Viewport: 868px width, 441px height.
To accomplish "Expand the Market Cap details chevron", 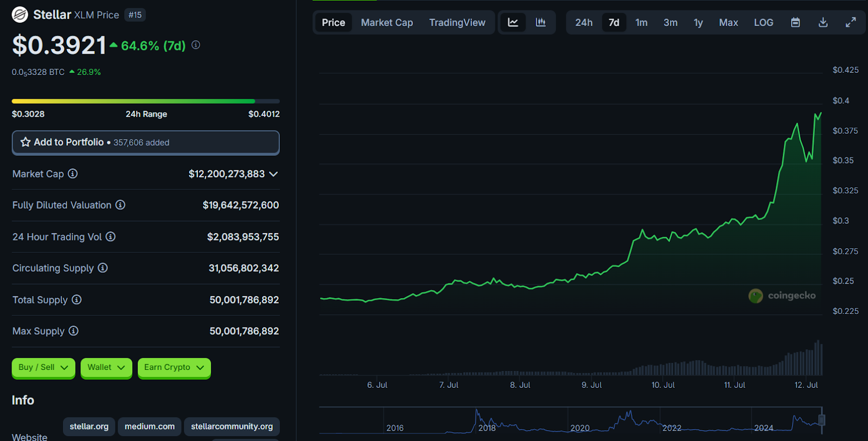I will coord(273,174).
